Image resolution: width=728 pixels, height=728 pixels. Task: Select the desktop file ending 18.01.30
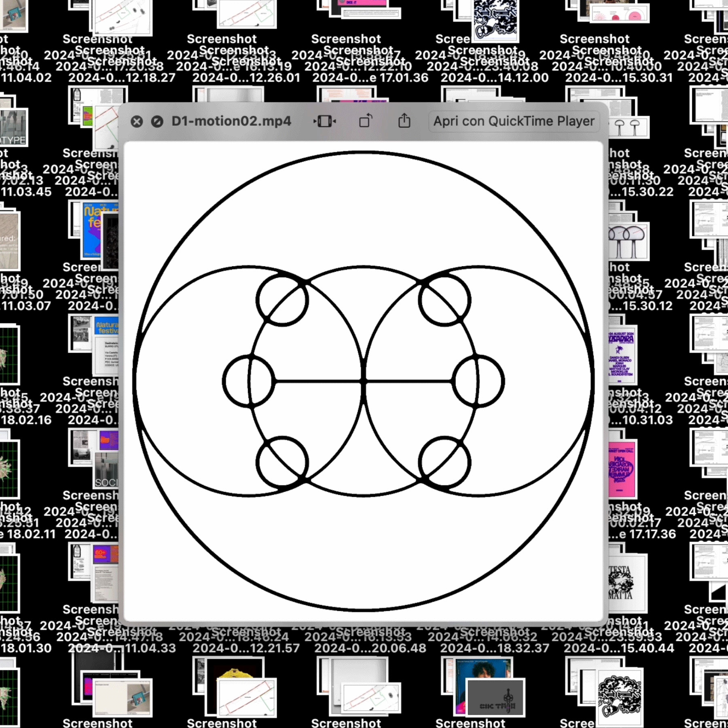pyautogui.click(x=26, y=648)
